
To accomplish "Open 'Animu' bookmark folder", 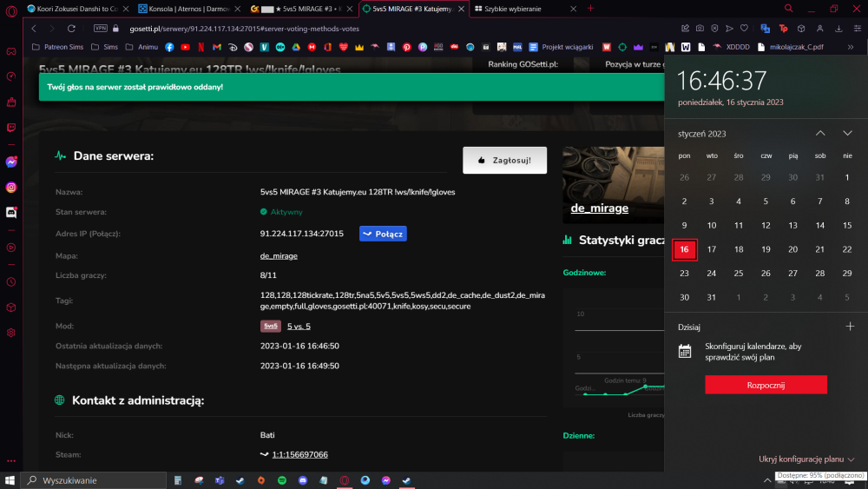I will point(141,47).
